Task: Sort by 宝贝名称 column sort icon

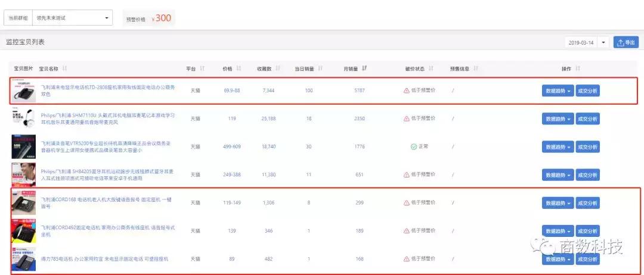Action: [x=65, y=68]
